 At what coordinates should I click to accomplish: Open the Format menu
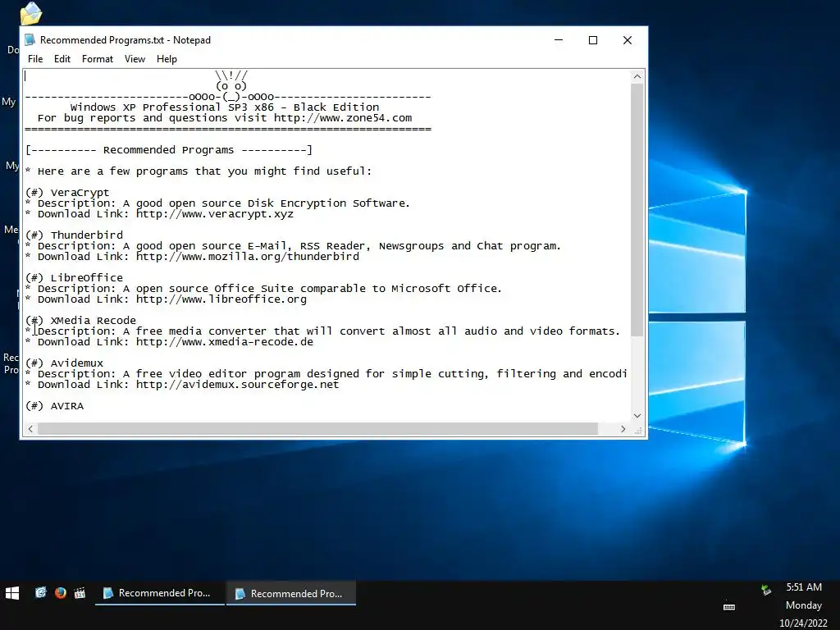98,59
